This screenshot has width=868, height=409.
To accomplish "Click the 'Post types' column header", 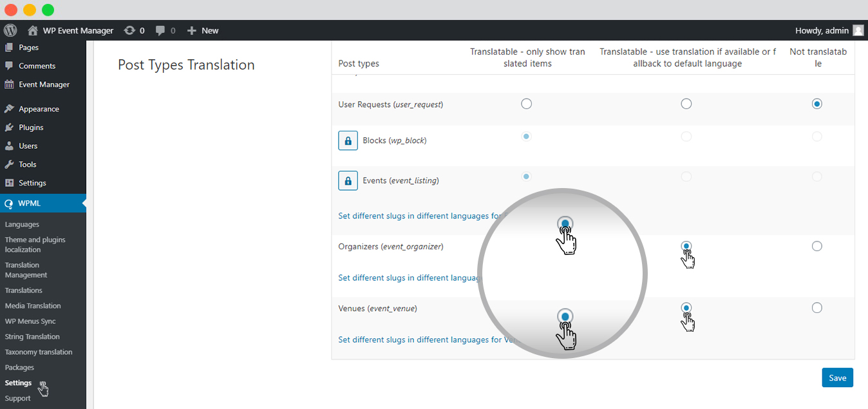I will (359, 64).
